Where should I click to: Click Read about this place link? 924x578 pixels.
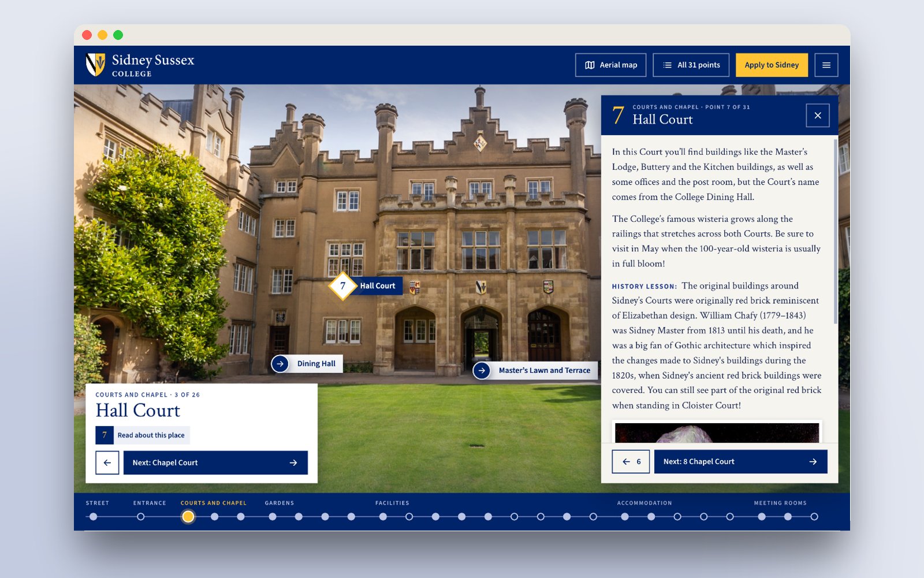tap(143, 435)
